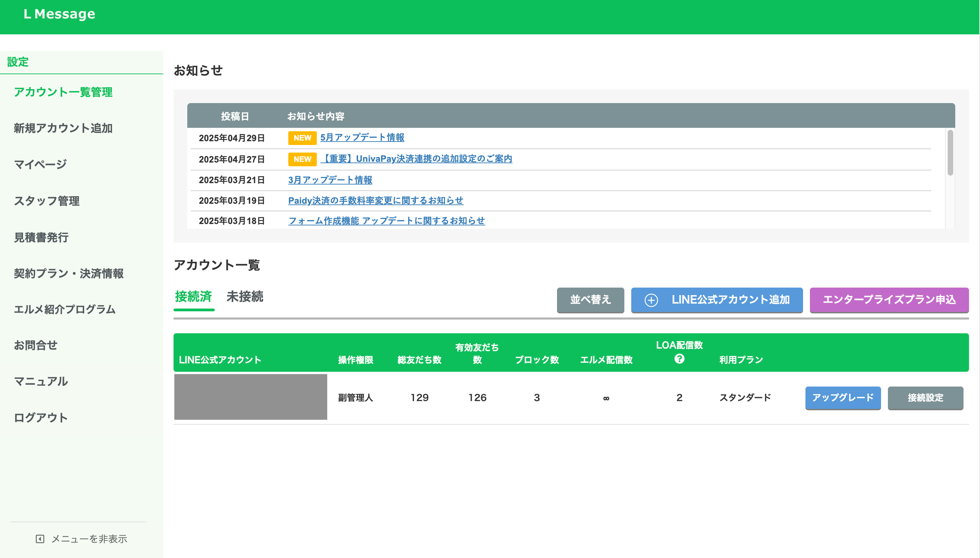Click the plus icon on LINE公式アカウント追加
The width and height of the screenshot is (980, 558).
(651, 300)
